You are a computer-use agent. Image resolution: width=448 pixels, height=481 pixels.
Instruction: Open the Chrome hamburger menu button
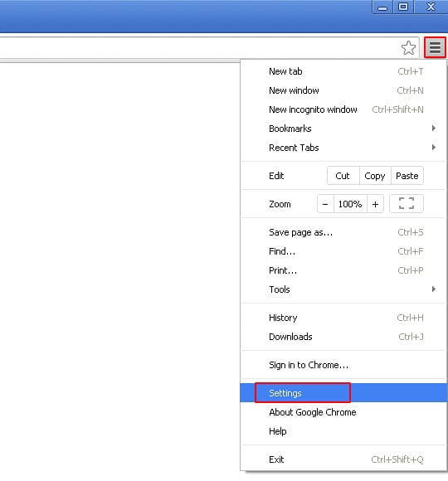[435, 47]
